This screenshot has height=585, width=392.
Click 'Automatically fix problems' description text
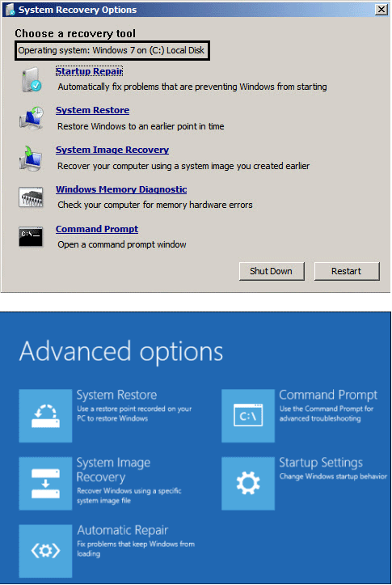click(192, 87)
